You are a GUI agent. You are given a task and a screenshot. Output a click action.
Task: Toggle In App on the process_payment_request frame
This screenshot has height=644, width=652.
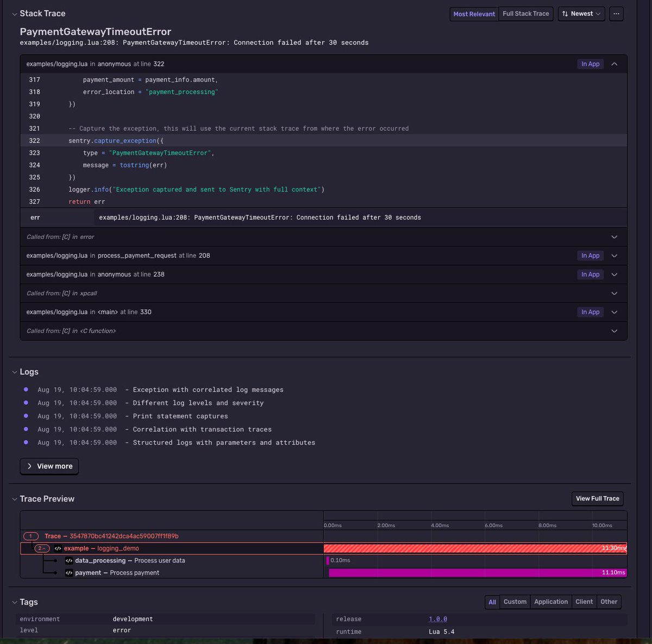pos(590,255)
